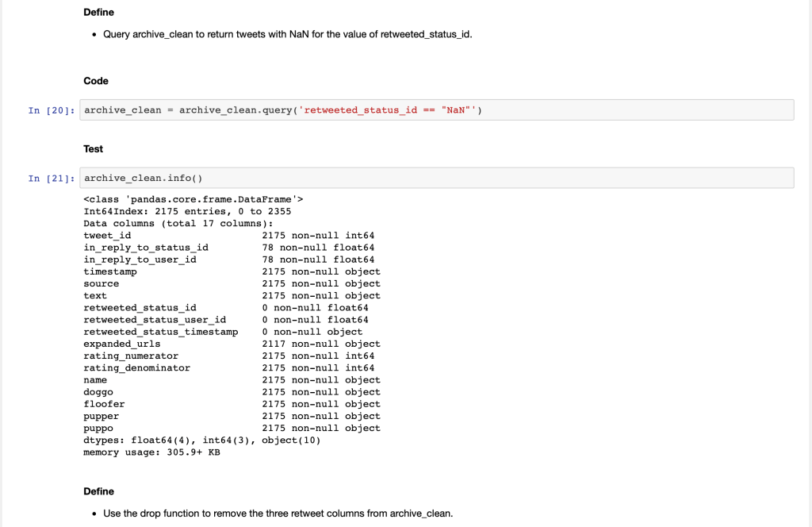812x527 pixels.
Task: Select the In [20] cell prompt
Action: (x=52, y=110)
